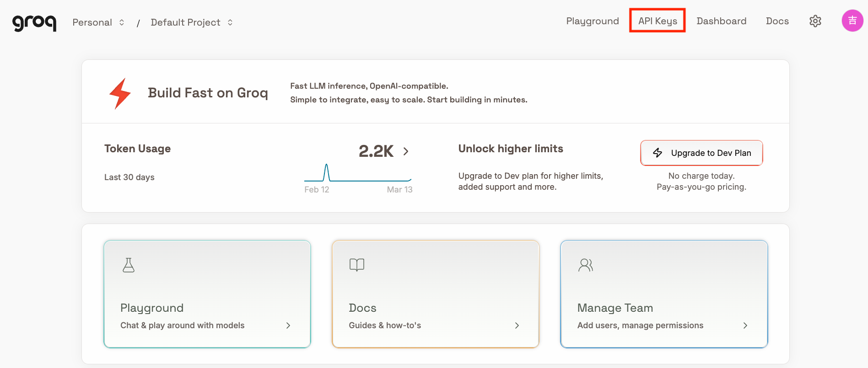This screenshot has width=868, height=368.
Task: Click the lightning icon in Upgrade button
Action: 658,153
